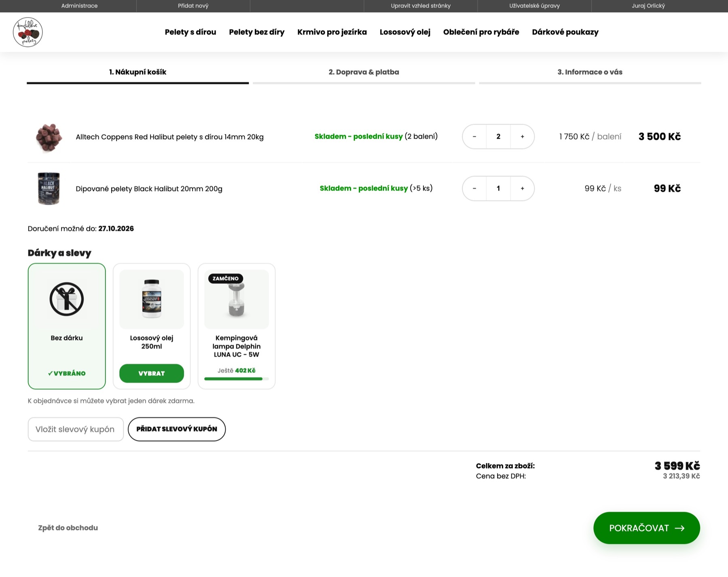
Task: Decrease quantity of Alltech Coppens Red Halibut
Action: 474,137
